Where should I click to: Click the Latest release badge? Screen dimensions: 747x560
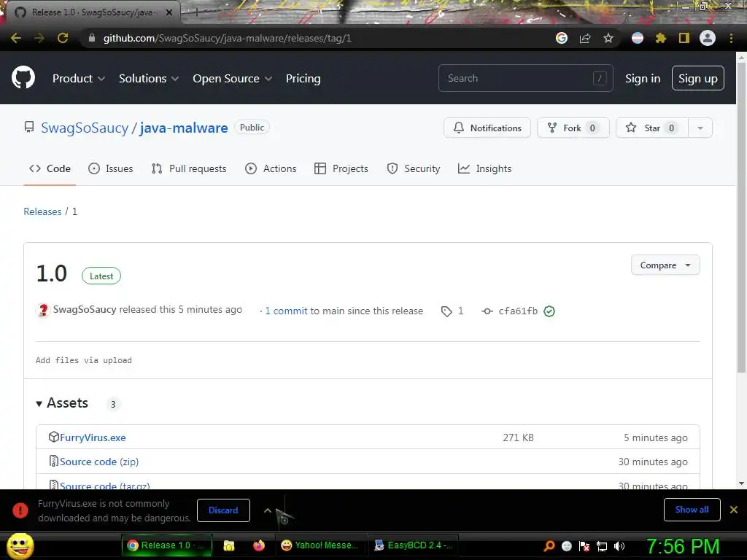point(101,276)
